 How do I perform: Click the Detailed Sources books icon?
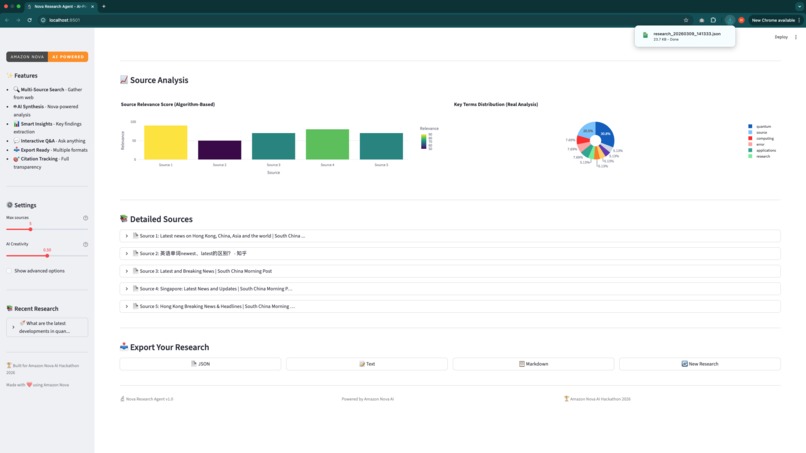(124, 219)
